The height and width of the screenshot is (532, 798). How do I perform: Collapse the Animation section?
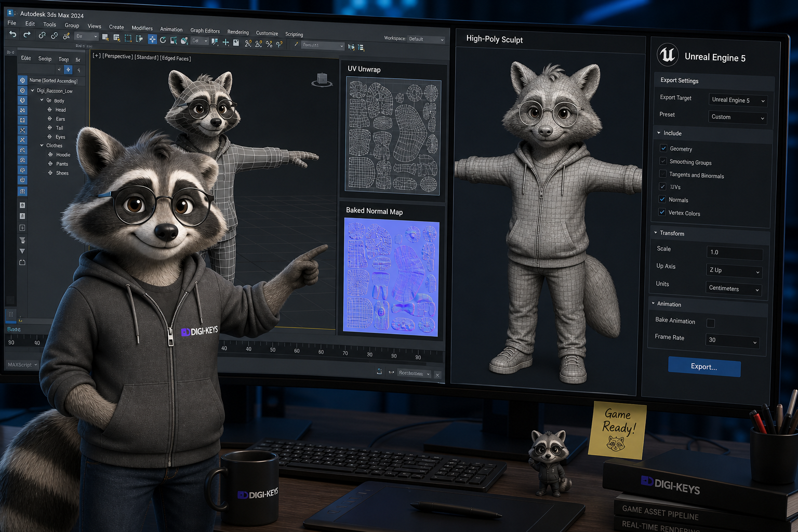654,303
